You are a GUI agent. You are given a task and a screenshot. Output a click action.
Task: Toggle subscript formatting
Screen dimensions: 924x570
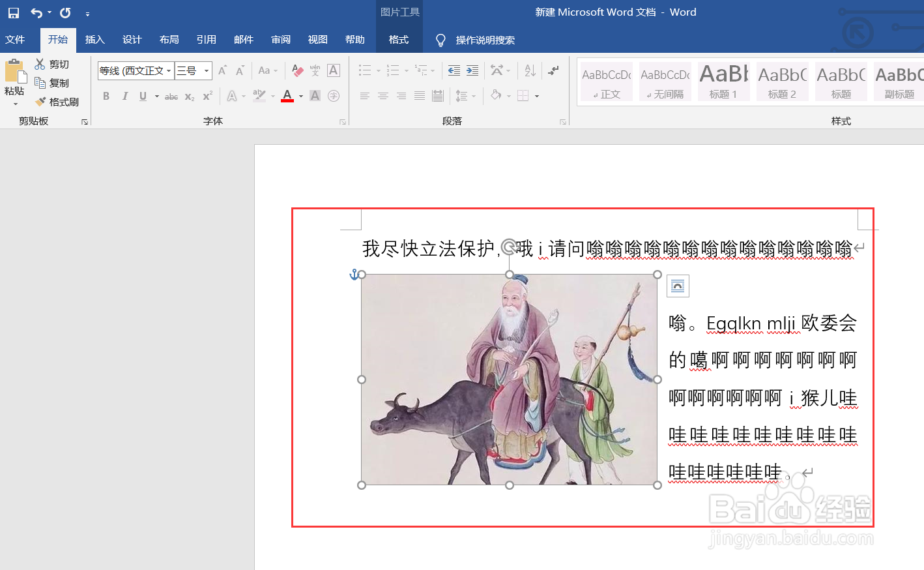pos(190,97)
